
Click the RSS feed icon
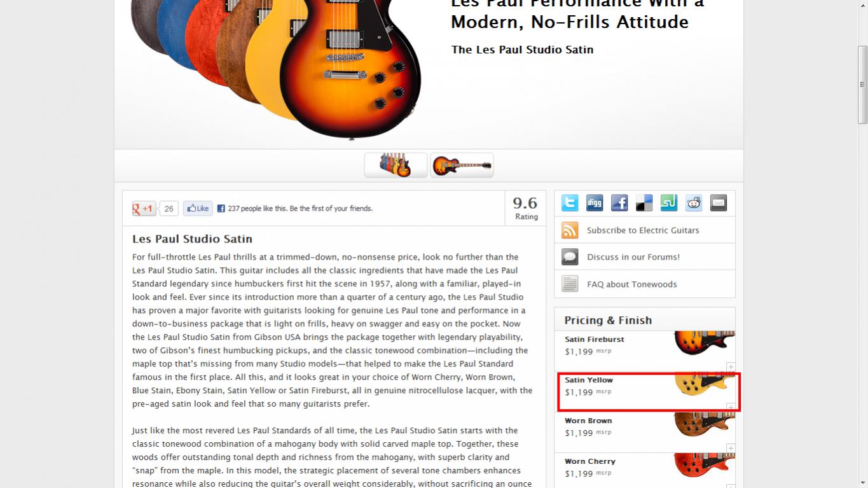pyautogui.click(x=570, y=230)
